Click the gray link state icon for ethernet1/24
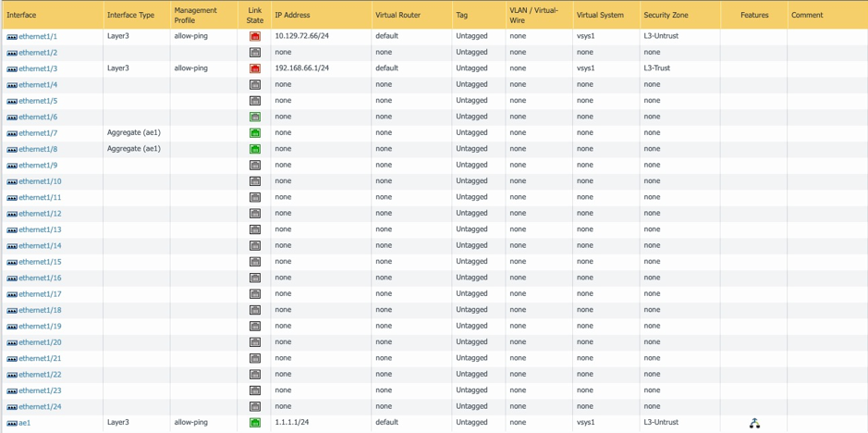 pos(255,406)
